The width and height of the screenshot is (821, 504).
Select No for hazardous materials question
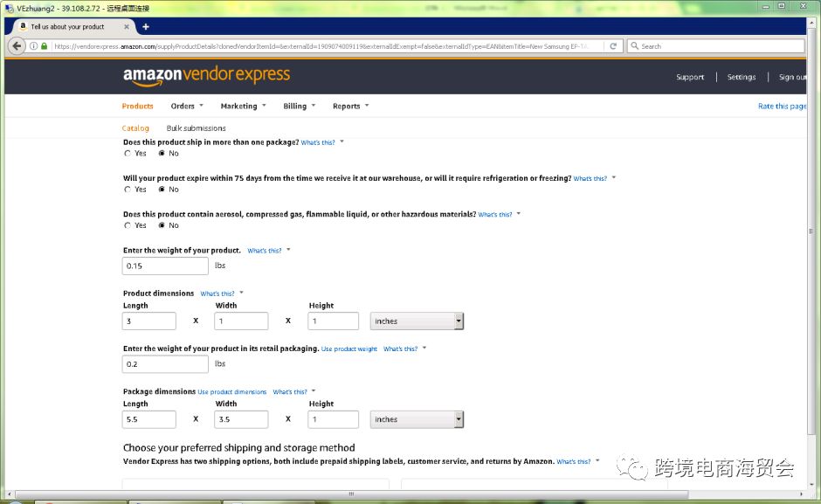click(x=162, y=226)
